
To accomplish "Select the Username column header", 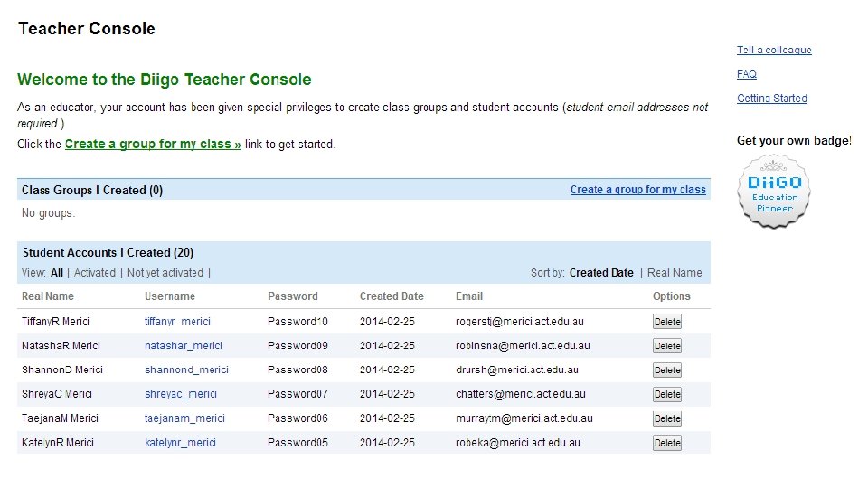I will 169,296.
